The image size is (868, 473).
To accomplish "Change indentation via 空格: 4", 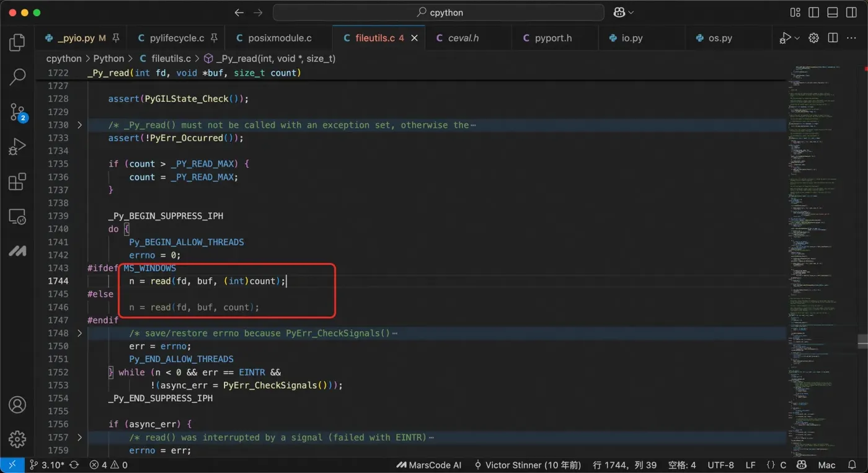I will click(x=682, y=465).
